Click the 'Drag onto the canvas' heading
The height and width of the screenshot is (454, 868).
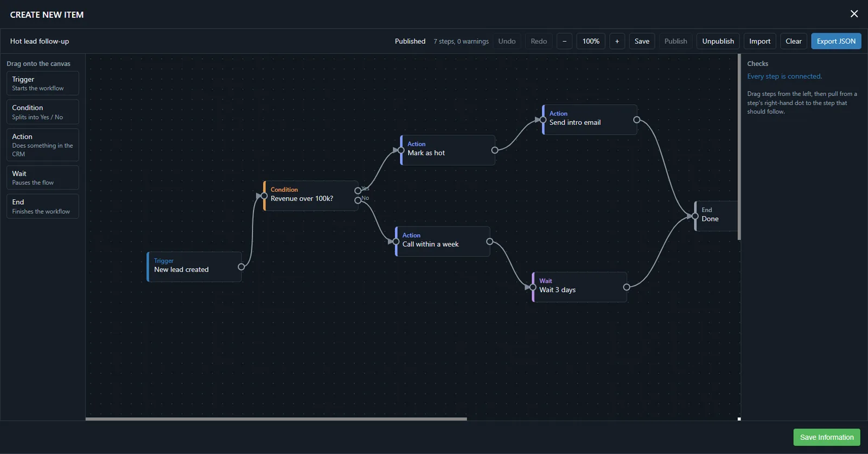tap(39, 64)
